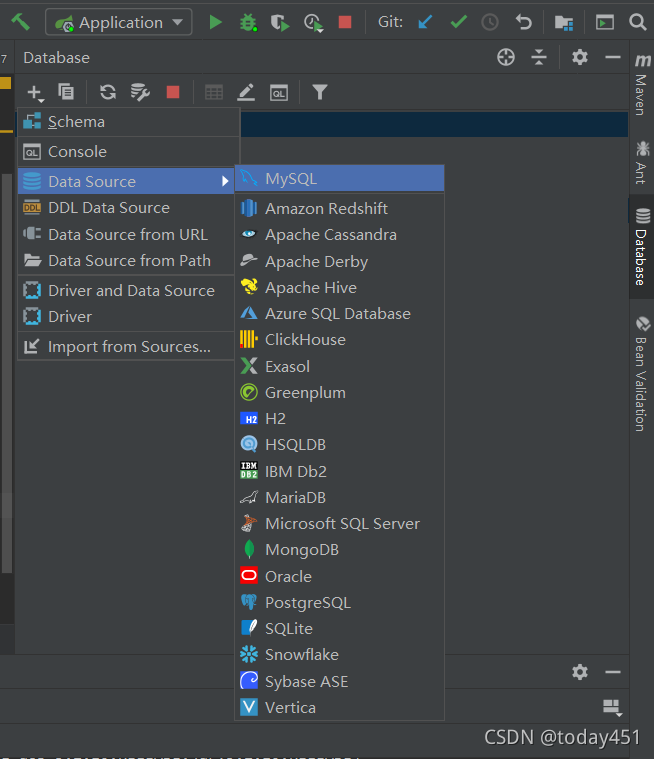Expand the Data Source submenu
654x759 pixels.
pyautogui.click(x=126, y=182)
